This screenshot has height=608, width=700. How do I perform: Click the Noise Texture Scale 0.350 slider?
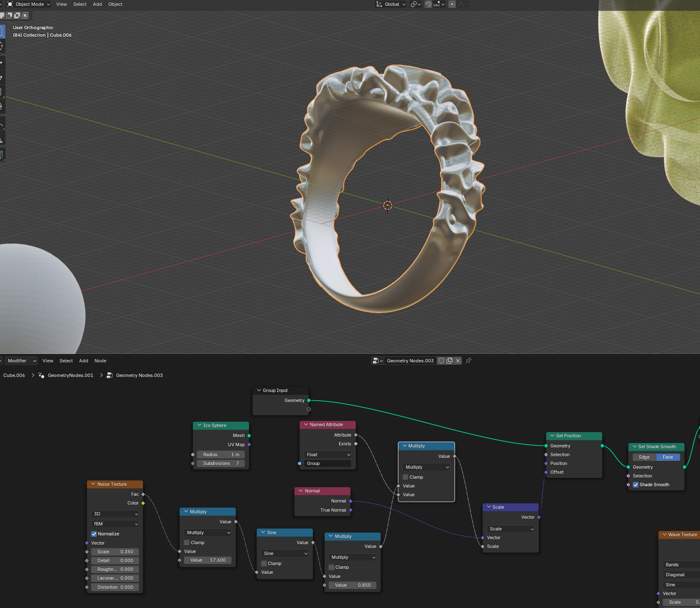pos(115,552)
